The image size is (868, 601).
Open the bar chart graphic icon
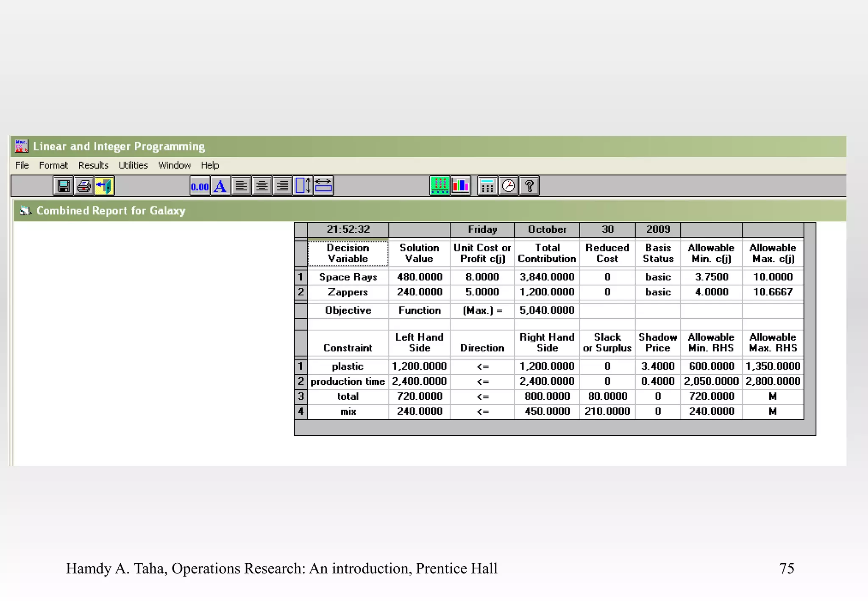(461, 186)
